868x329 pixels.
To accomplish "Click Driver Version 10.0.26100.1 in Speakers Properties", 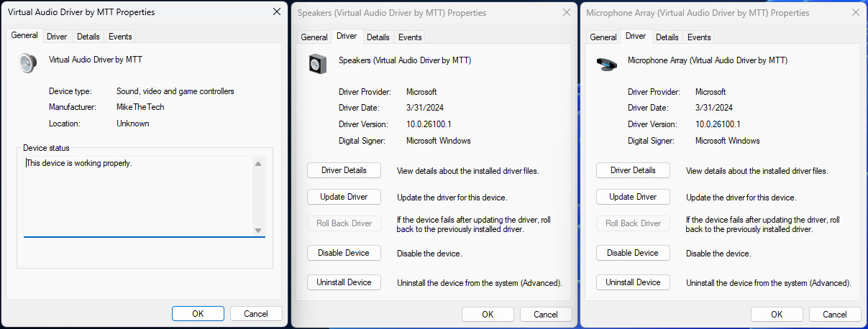I will coord(429,125).
